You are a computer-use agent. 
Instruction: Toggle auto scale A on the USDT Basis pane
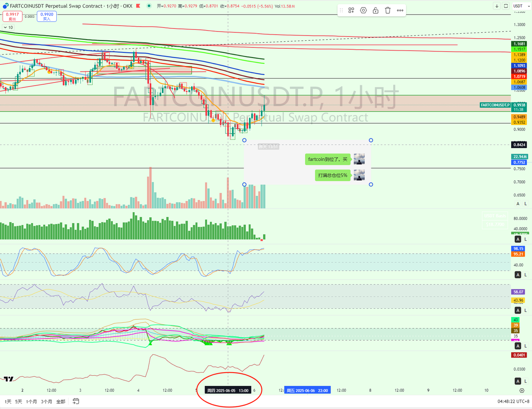coord(518,239)
